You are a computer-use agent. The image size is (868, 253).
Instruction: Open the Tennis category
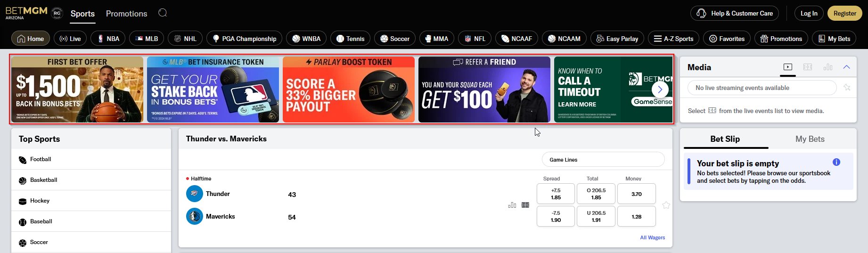[350, 39]
